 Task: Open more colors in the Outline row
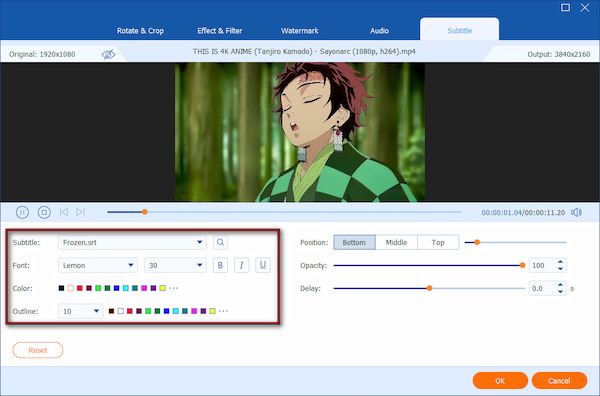(223, 311)
